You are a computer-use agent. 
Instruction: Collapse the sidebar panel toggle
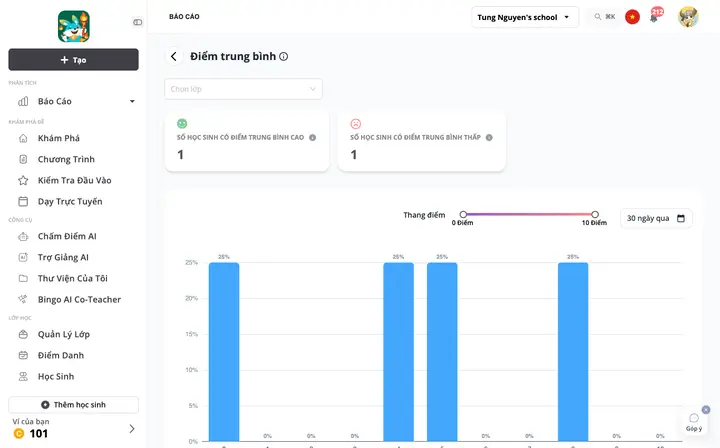click(137, 22)
